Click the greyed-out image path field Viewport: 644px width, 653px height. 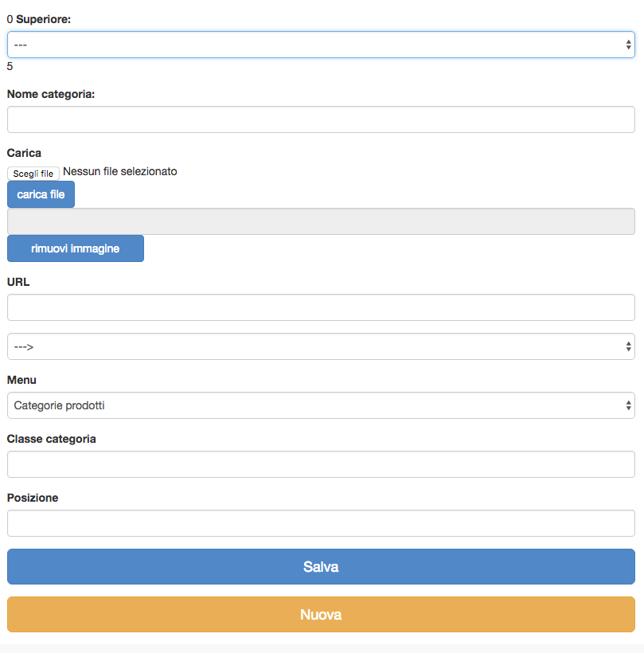tap(321, 221)
